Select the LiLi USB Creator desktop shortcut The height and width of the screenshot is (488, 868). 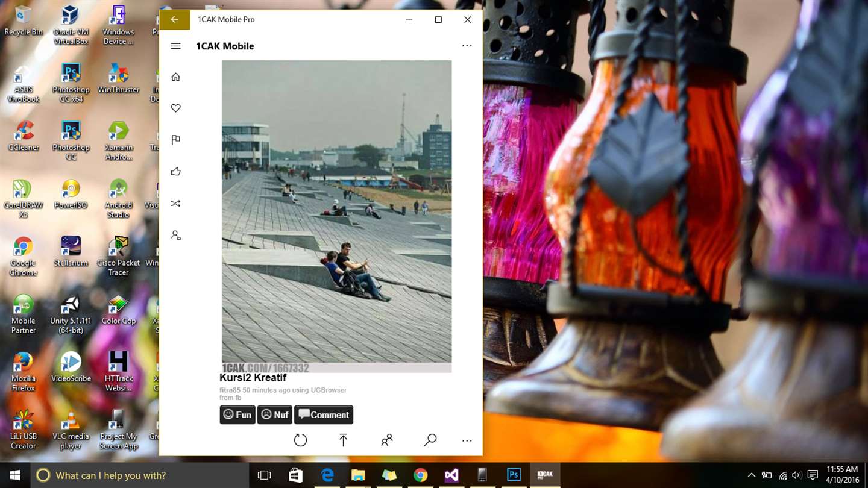(24, 430)
